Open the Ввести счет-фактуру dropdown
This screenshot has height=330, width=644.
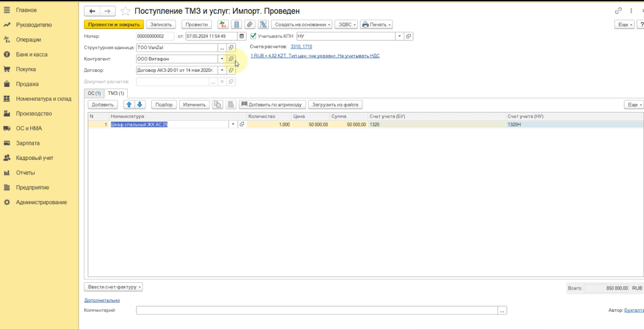pos(114,287)
